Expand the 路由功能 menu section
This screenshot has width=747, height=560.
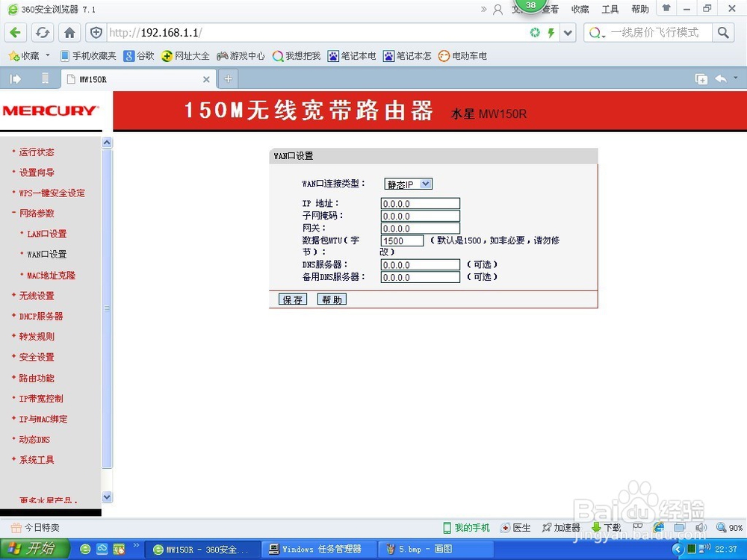[x=37, y=378]
